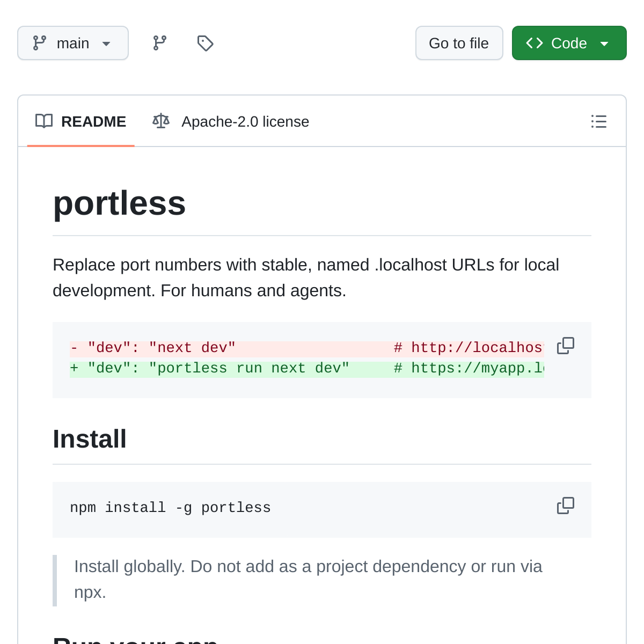The image size is (644, 644).
Task: Open the tags icon
Action: pyautogui.click(x=205, y=43)
